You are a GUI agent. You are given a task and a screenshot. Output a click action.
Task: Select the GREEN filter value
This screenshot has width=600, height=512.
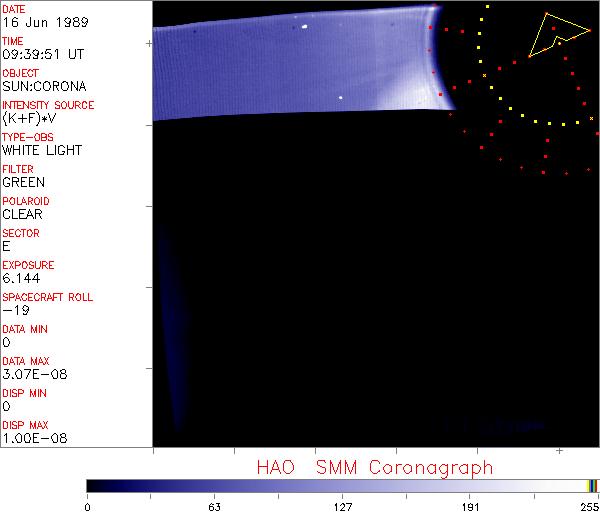(x=24, y=183)
